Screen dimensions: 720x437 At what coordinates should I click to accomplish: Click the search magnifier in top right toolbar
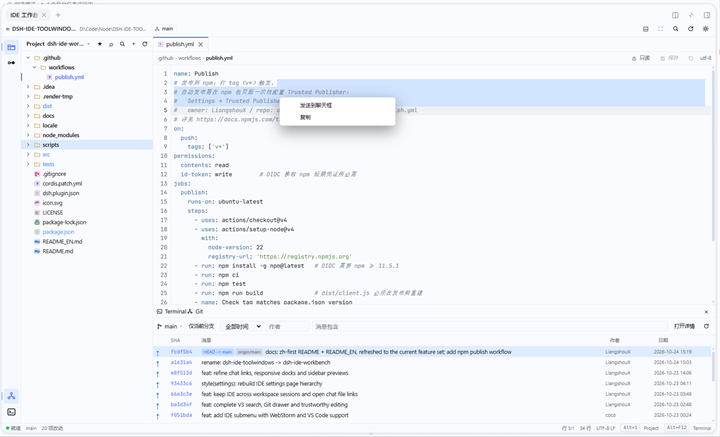pyautogui.click(x=676, y=29)
